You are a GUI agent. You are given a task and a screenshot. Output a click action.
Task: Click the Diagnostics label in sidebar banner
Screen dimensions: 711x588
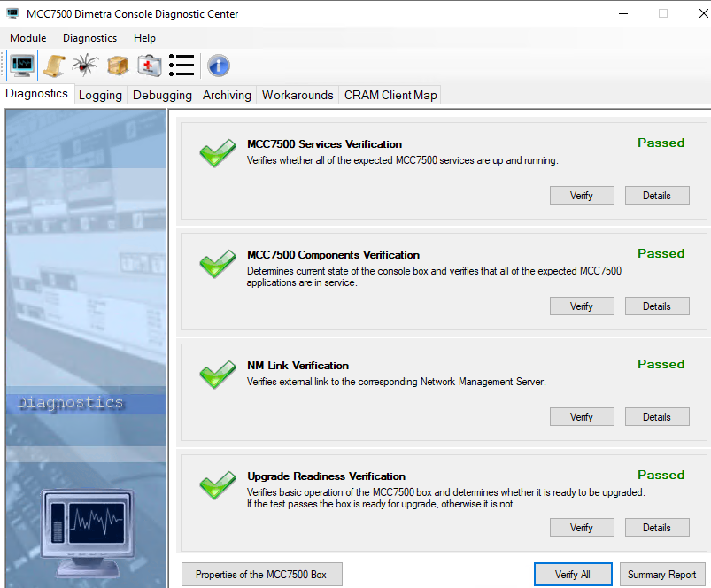[70, 403]
